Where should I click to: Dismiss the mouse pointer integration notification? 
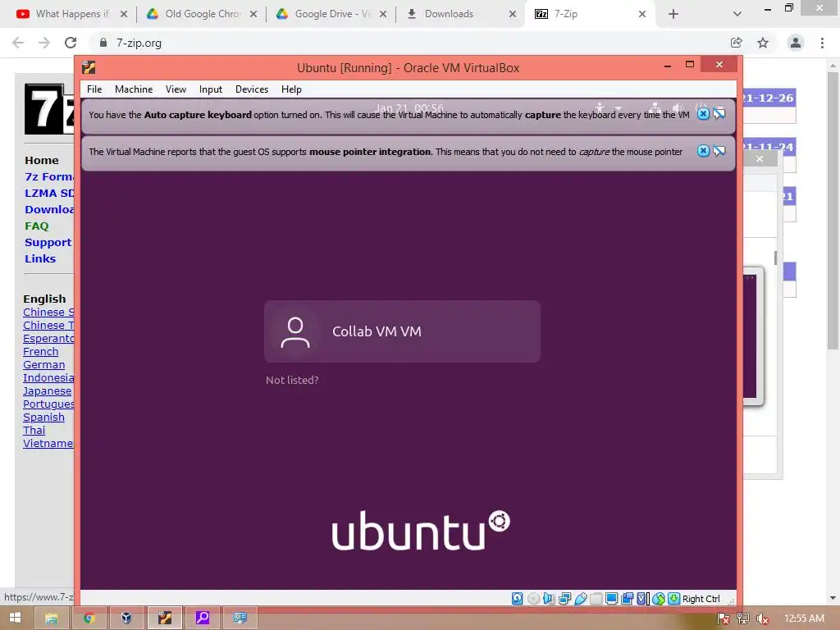point(703,151)
